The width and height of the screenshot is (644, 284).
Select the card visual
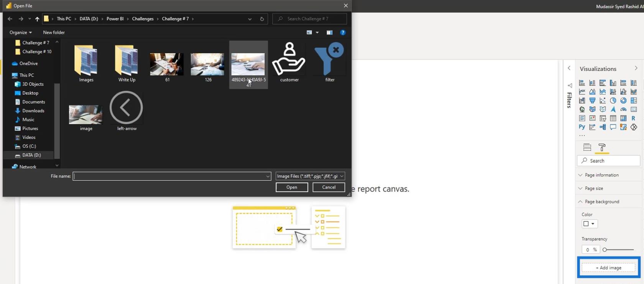[634, 109]
